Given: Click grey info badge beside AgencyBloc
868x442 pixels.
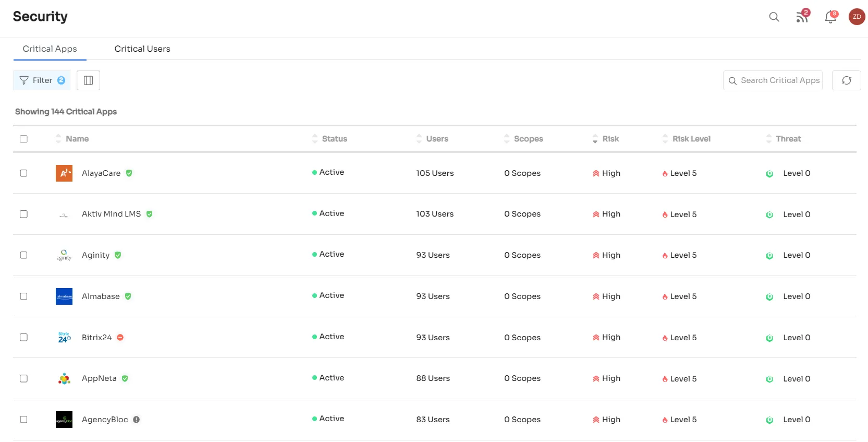Looking at the screenshot, I should (x=136, y=420).
